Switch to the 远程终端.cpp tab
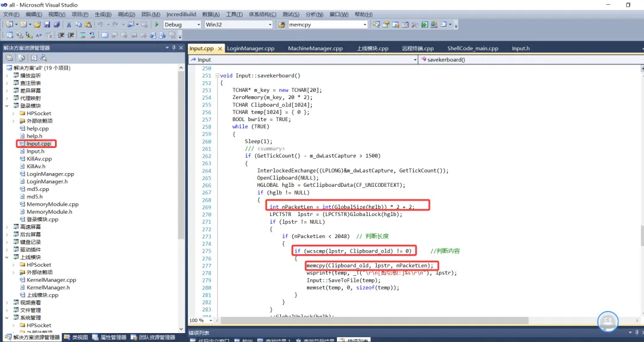Image resolution: width=644 pixels, height=342 pixels. point(417,48)
